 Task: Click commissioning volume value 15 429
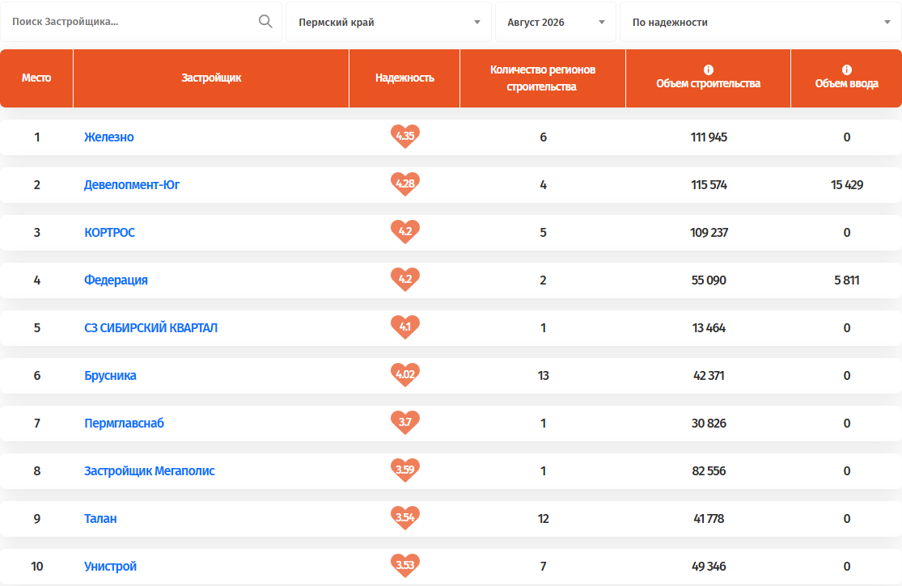click(847, 185)
